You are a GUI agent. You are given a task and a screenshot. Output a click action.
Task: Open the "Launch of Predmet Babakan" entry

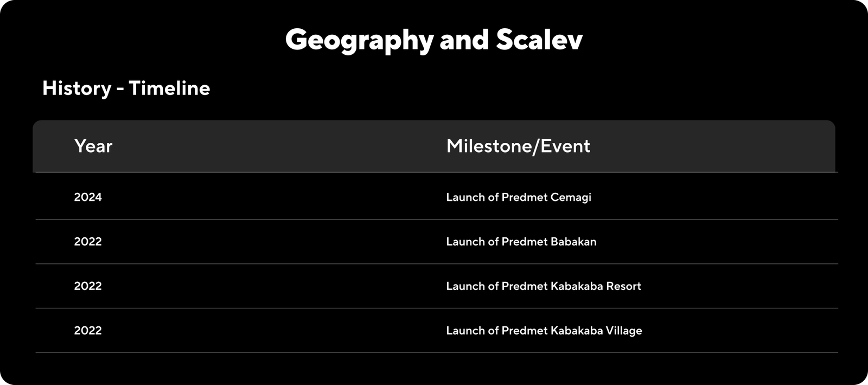(521, 242)
